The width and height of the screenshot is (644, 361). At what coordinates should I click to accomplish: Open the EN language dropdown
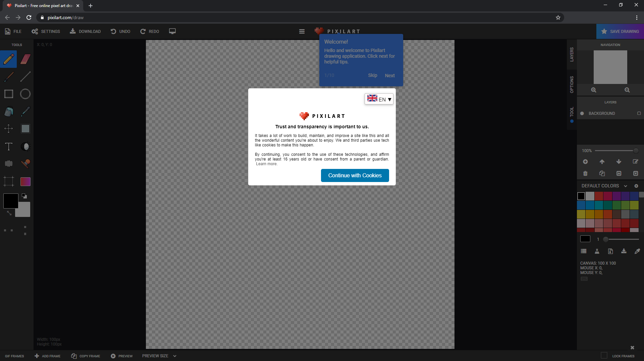[x=379, y=99]
